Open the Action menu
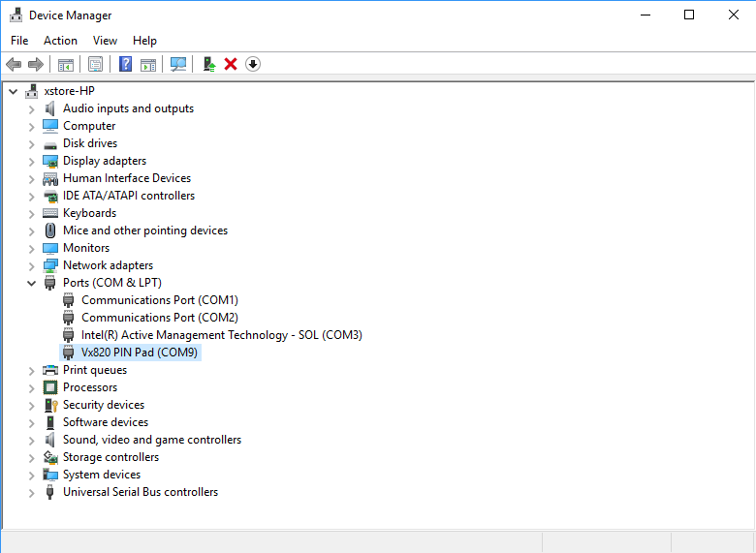The width and height of the screenshot is (756, 553). (60, 41)
